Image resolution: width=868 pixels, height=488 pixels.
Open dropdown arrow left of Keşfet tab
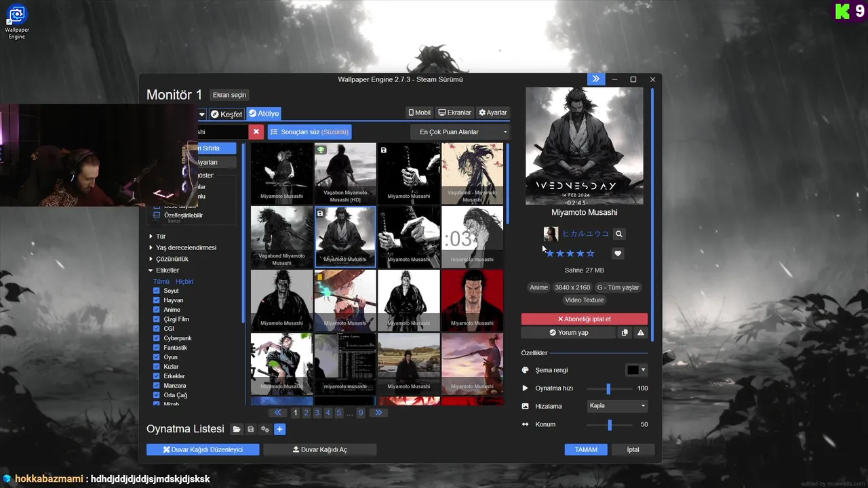(201, 114)
